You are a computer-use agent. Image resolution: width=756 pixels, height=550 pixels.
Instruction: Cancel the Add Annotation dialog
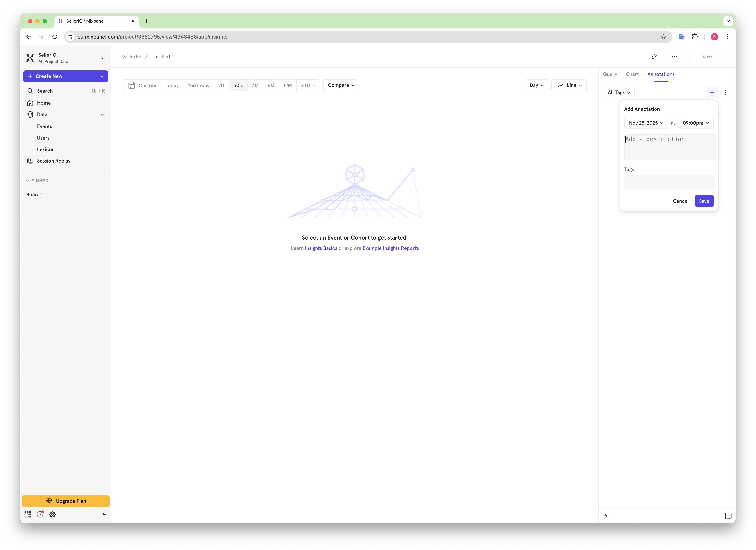click(681, 201)
